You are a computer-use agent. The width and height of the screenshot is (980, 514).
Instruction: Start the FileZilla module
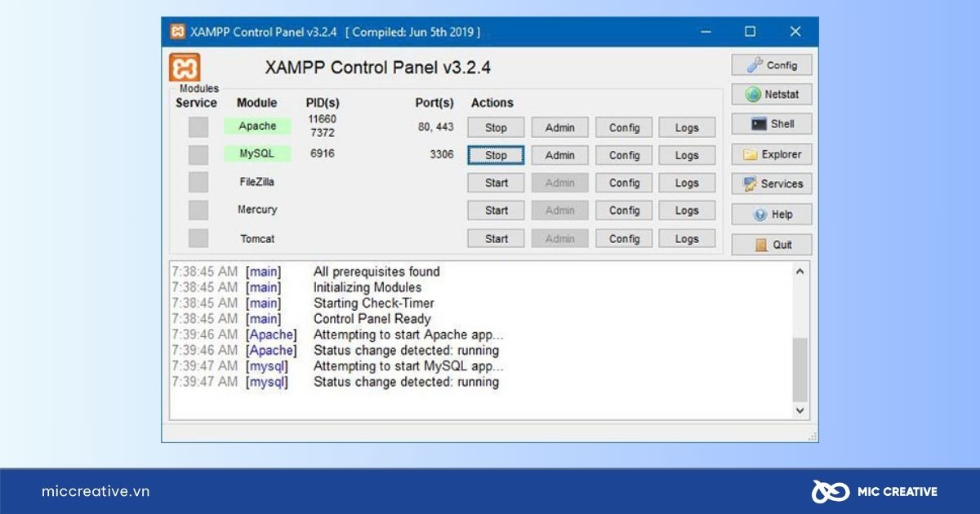pos(496,183)
